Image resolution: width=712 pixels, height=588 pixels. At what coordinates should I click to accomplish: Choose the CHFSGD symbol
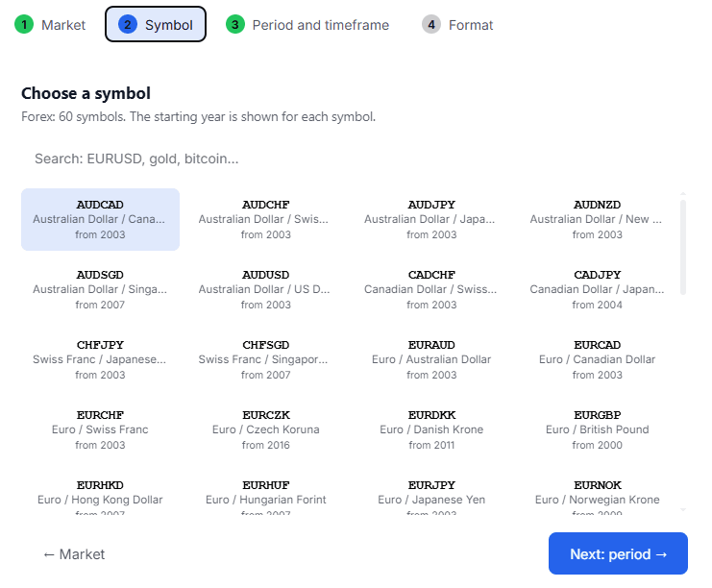pyautogui.click(x=265, y=359)
